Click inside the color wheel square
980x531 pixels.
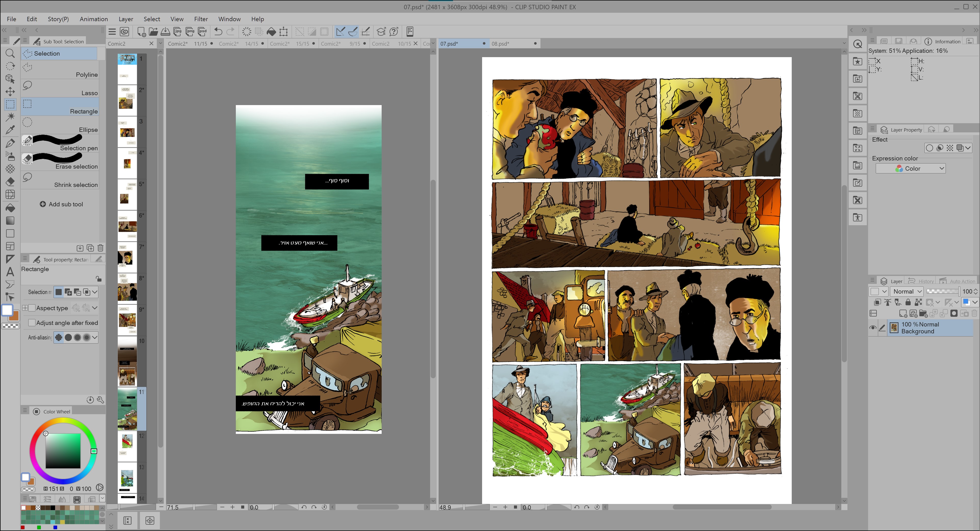click(x=63, y=451)
